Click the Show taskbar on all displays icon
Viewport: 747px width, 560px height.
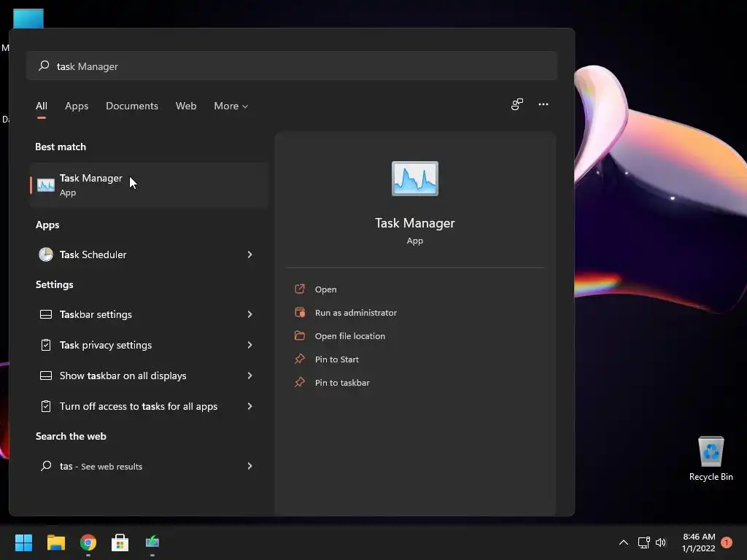46,376
